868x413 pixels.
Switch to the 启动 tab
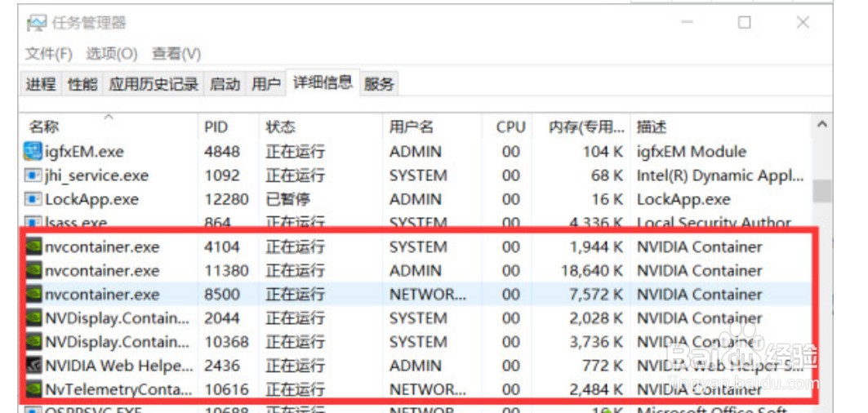pos(225,84)
